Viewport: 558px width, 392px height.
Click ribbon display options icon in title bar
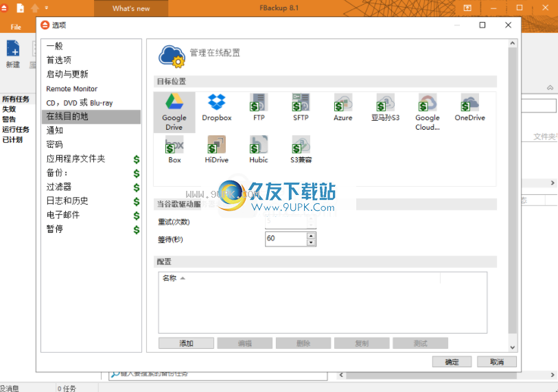pyautogui.click(x=467, y=8)
